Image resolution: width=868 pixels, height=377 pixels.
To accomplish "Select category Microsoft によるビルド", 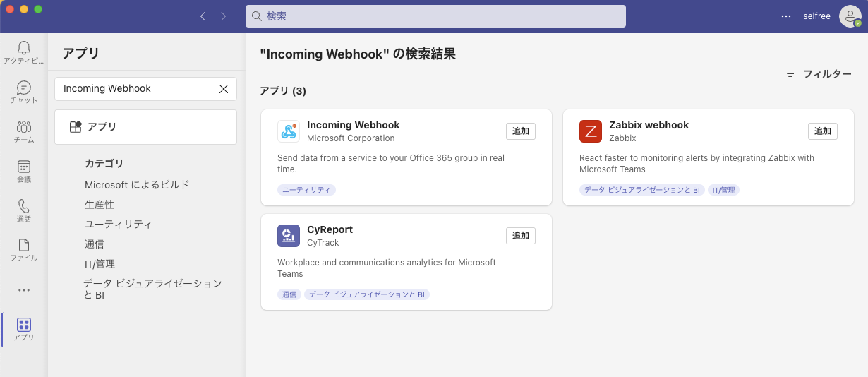I will 137,185.
